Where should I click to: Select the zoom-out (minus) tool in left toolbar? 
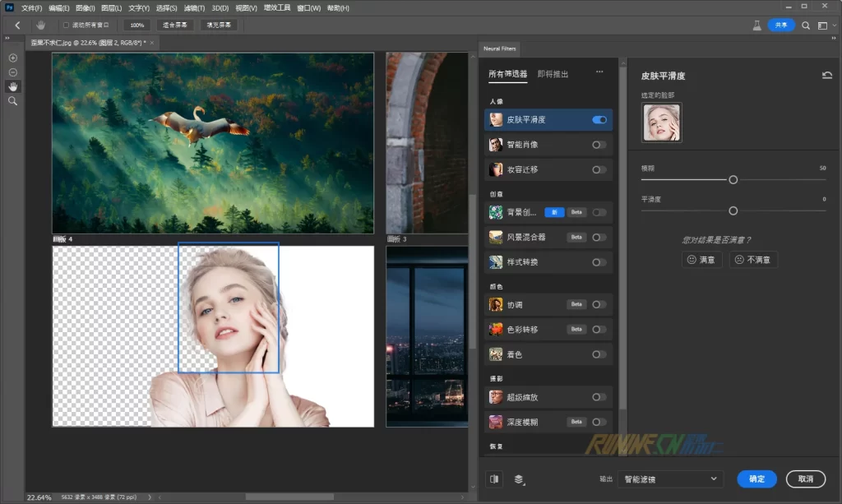pyautogui.click(x=12, y=72)
